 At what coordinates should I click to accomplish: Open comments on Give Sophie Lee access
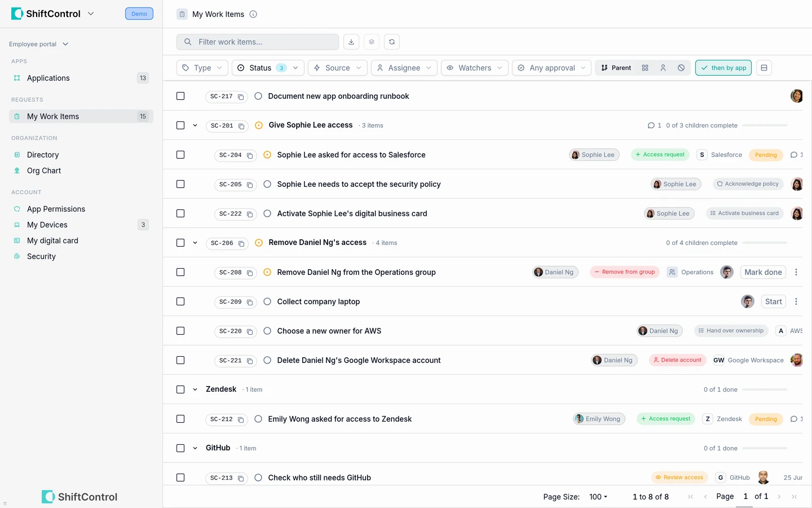655,125
